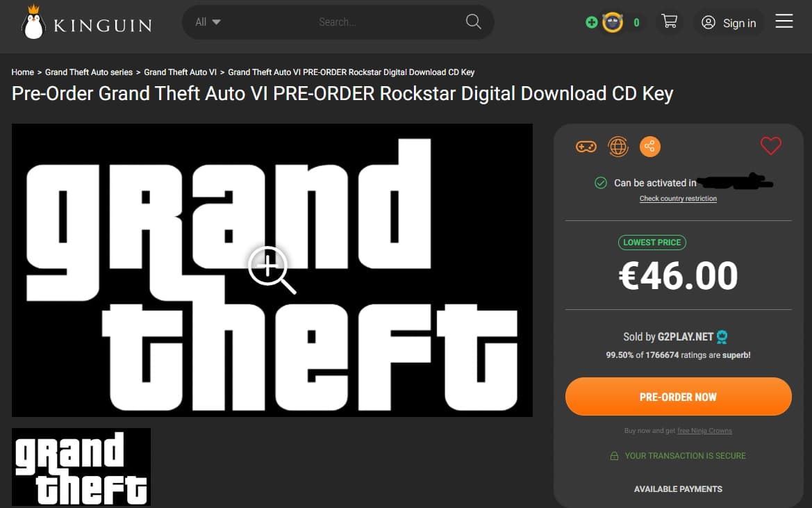Open the G2PLAY.NET seller link
Image resolution: width=812 pixels, height=508 pixels.
tap(685, 336)
